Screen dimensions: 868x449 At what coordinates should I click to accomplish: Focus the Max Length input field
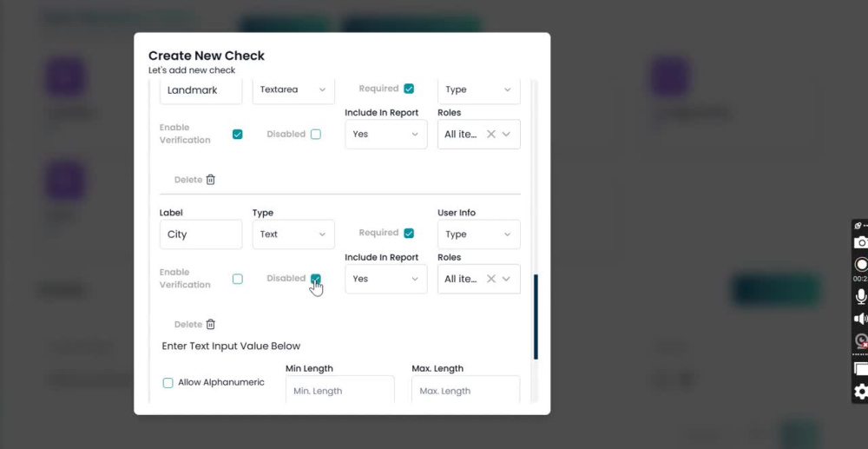click(466, 390)
